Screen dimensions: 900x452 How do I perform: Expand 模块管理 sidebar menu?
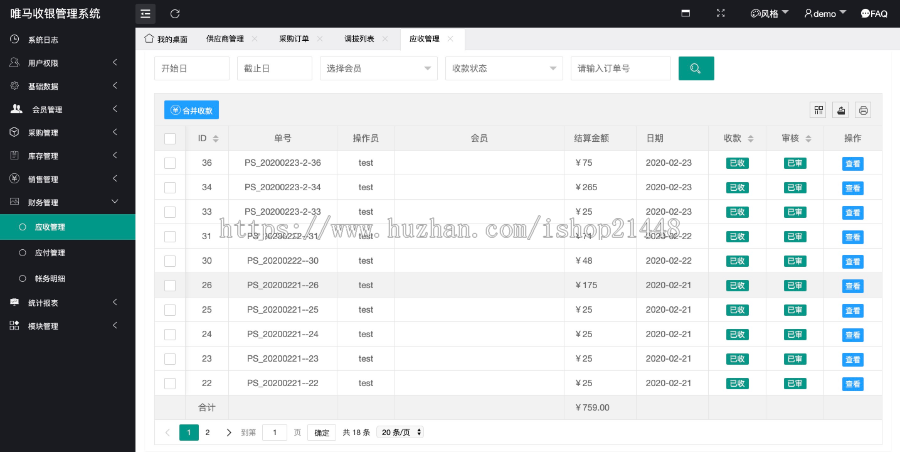click(x=68, y=326)
